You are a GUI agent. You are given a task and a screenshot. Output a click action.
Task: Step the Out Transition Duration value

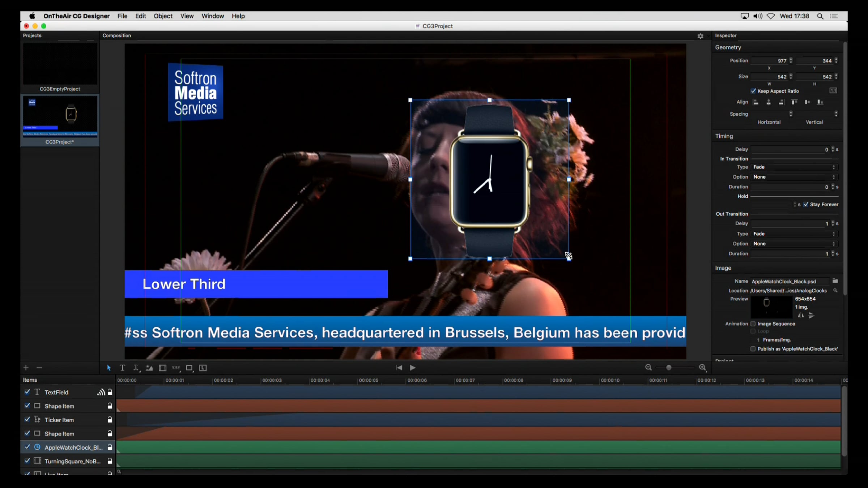click(833, 254)
